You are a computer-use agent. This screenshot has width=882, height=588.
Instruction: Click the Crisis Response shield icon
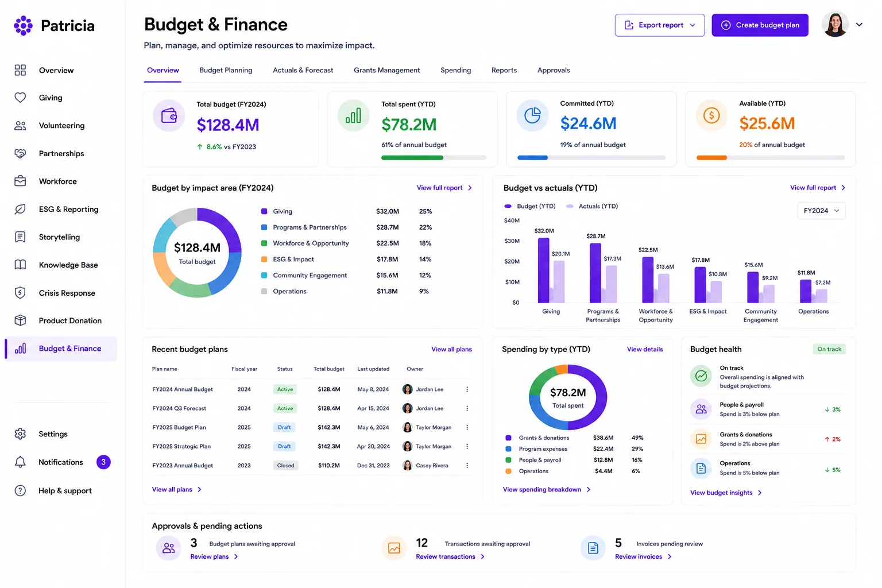pyautogui.click(x=20, y=293)
